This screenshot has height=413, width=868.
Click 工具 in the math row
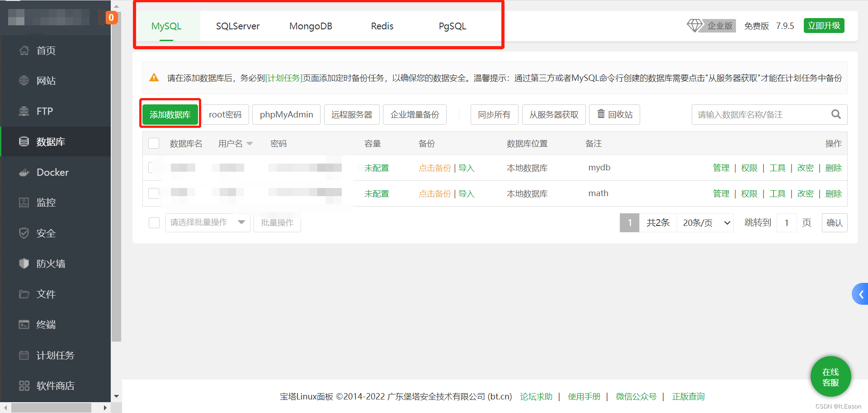pos(777,194)
